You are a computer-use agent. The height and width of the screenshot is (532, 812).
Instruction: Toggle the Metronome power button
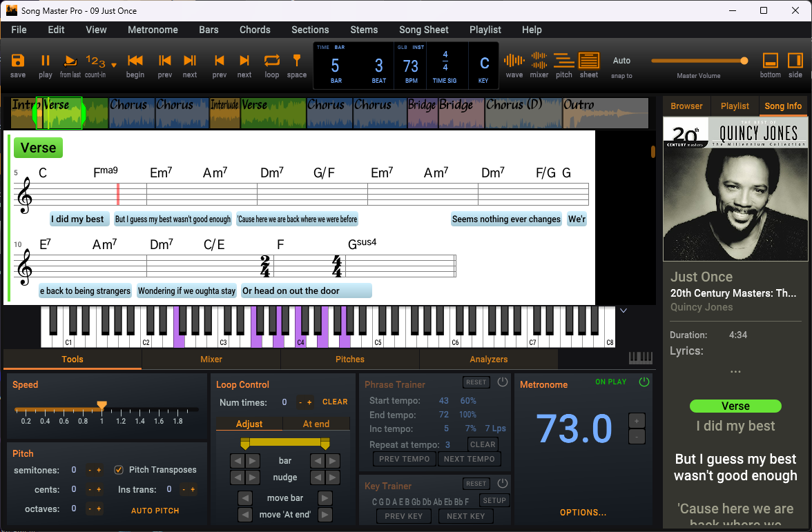644,381
